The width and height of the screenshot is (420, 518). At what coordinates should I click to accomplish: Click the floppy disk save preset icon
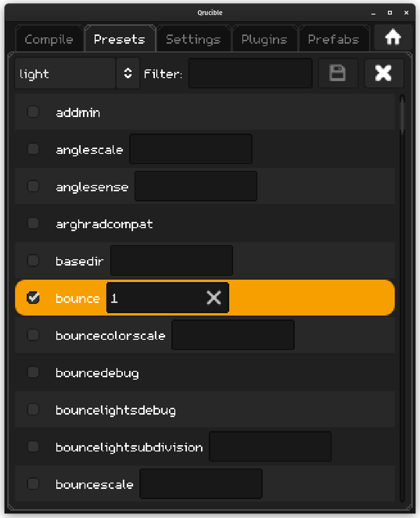point(337,73)
